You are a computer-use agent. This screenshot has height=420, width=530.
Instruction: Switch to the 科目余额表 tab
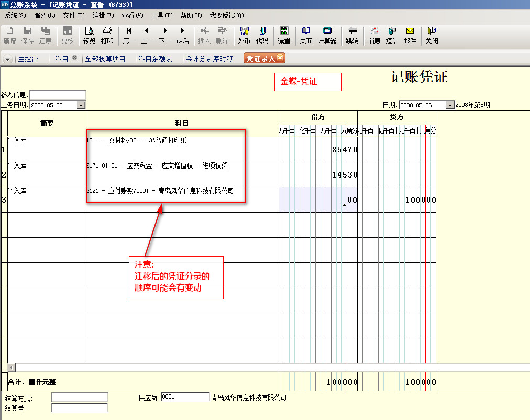(155, 59)
